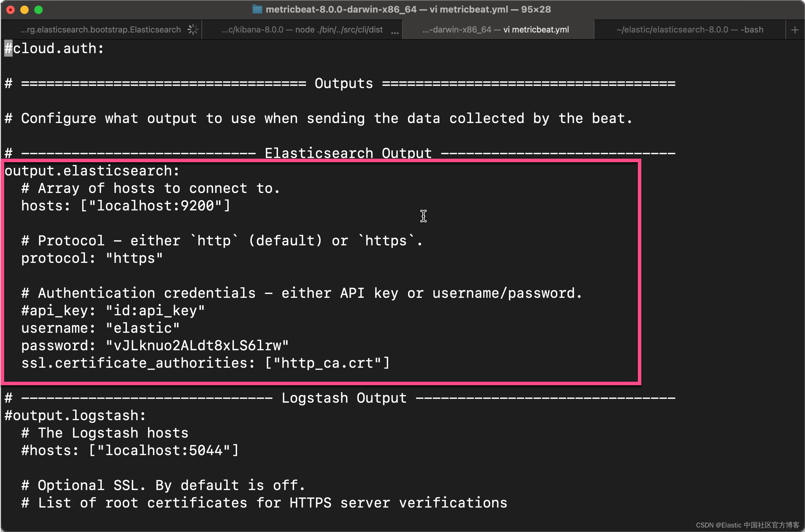This screenshot has height=532, width=805.
Task: Click the #output.logstash line
Action: point(75,416)
